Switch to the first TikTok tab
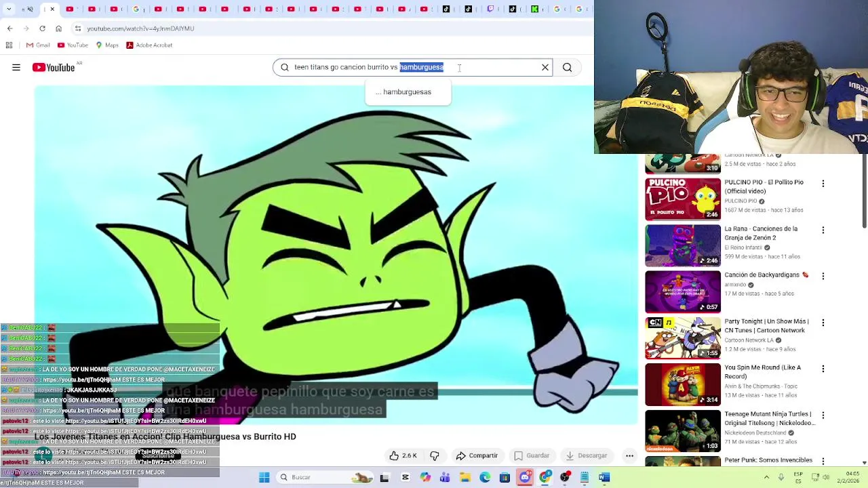 (x=446, y=9)
